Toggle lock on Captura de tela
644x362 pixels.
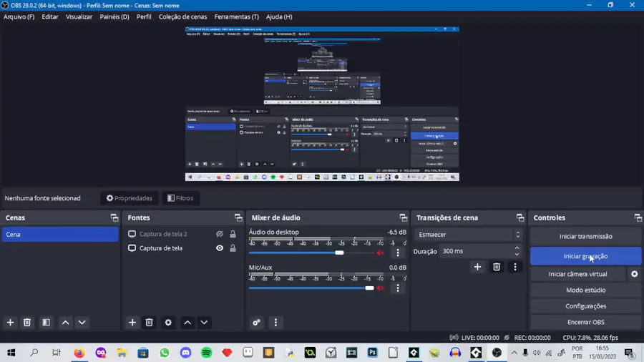[233, 248]
